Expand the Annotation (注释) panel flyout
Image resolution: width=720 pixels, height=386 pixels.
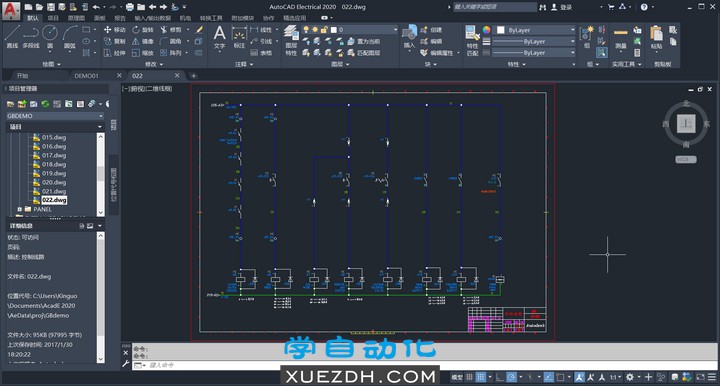(244, 64)
